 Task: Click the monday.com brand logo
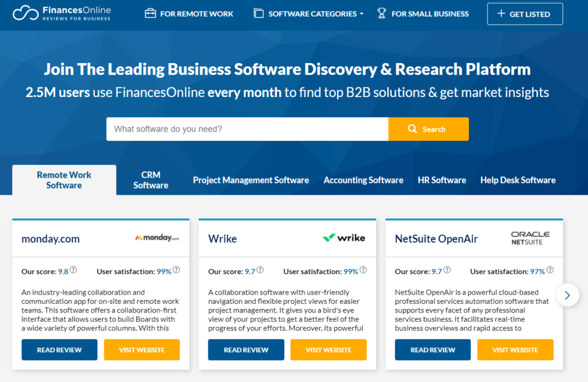(x=157, y=238)
